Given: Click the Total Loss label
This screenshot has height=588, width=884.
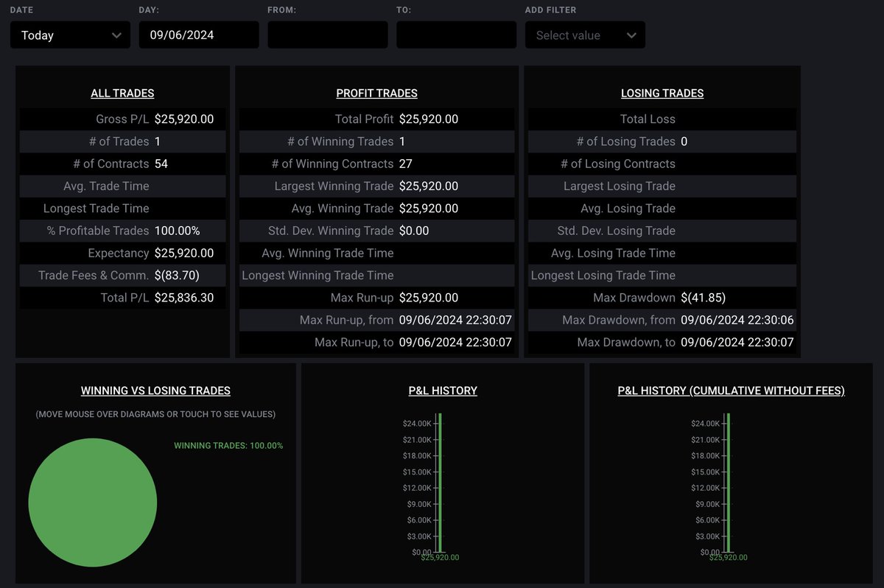Looking at the screenshot, I should click(x=648, y=119).
